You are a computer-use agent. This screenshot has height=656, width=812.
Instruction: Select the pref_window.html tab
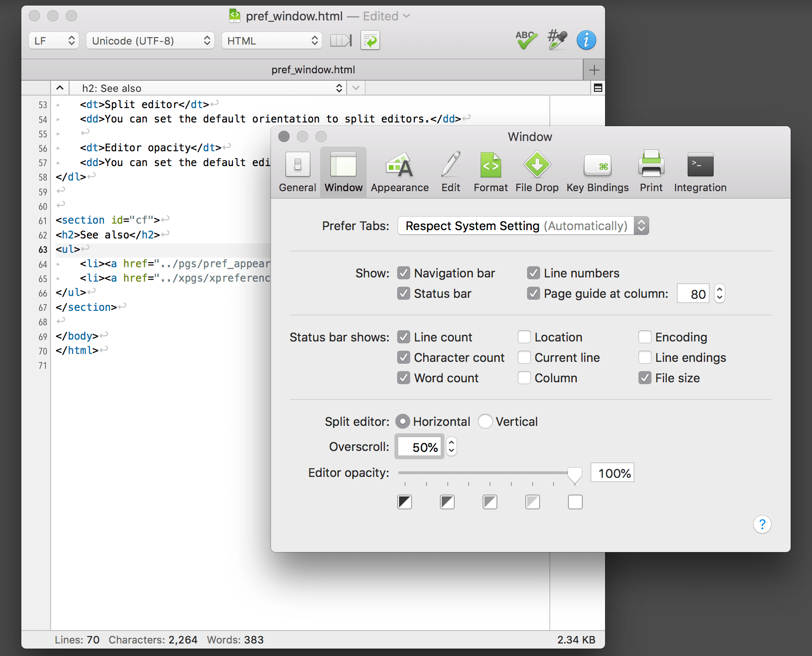(313, 70)
